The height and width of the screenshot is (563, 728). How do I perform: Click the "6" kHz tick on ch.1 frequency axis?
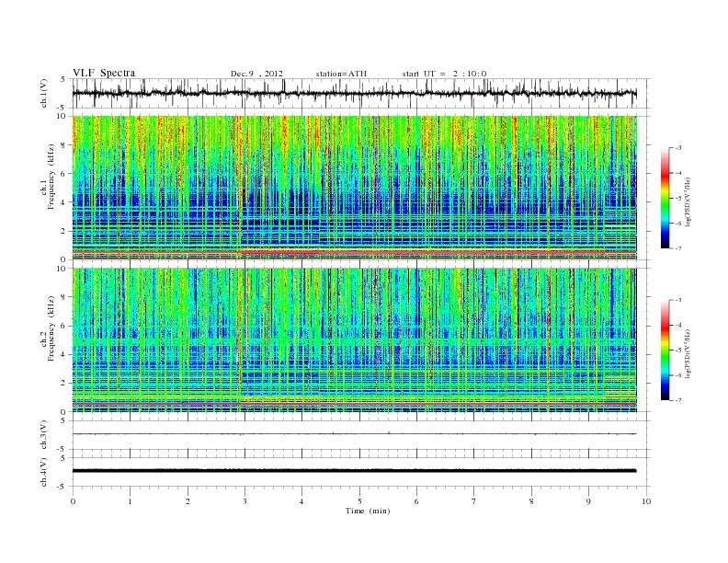tap(63, 173)
